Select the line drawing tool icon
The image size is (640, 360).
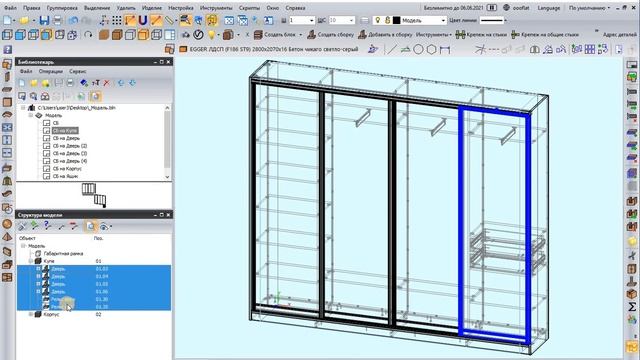(x=391, y=49)
